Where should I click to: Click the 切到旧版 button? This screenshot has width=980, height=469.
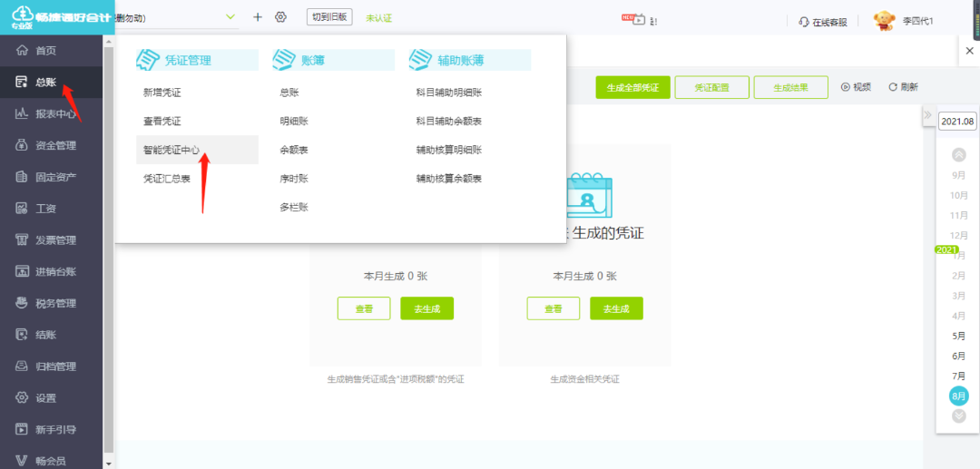(x=329, y=17)
